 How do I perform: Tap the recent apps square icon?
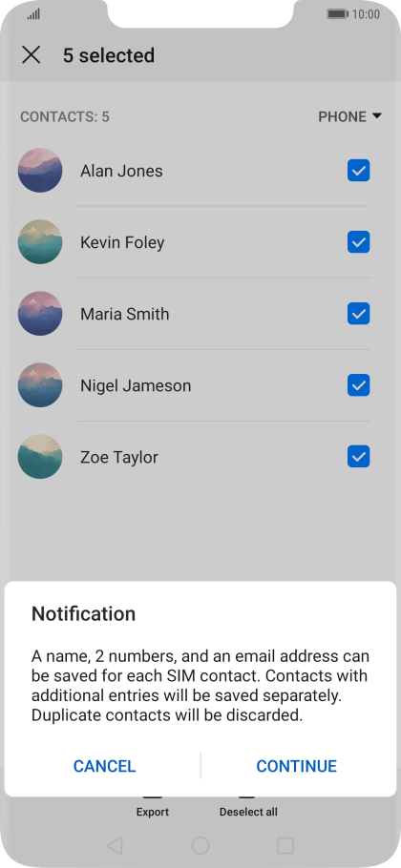point(285,845)
